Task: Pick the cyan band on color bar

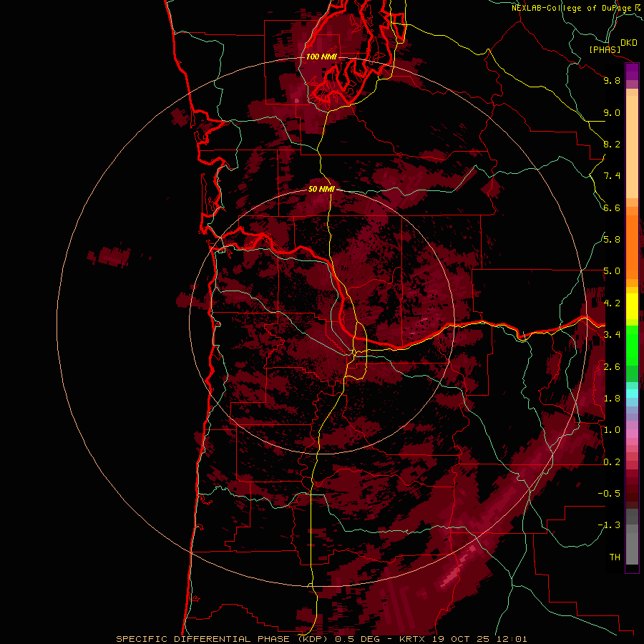Action: 632,394
